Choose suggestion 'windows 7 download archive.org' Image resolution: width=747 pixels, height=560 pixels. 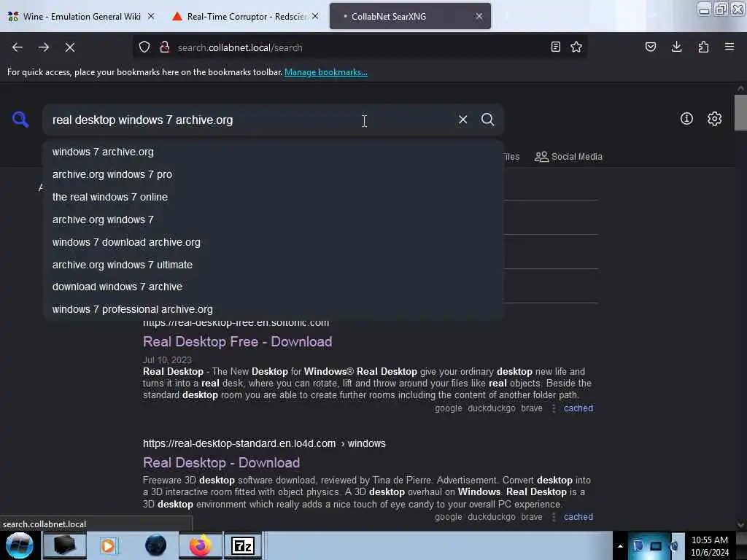pos(274,242)
